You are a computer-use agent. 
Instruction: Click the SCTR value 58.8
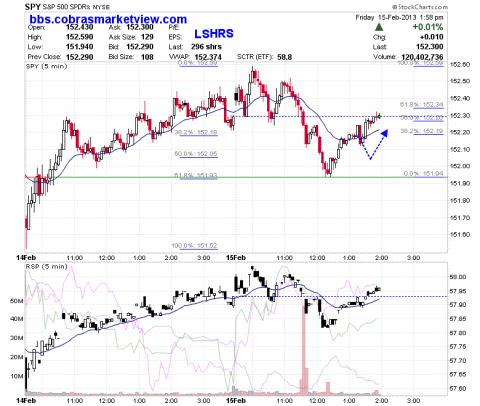tap(285, 57)
